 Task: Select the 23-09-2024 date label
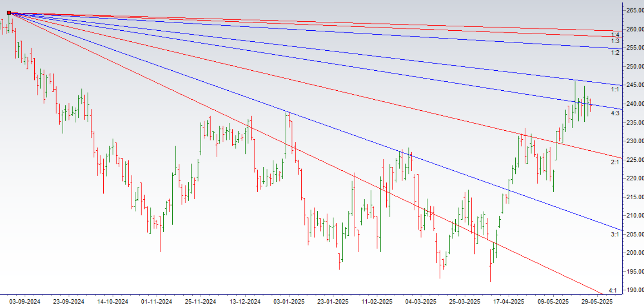[x=68, y=302]
